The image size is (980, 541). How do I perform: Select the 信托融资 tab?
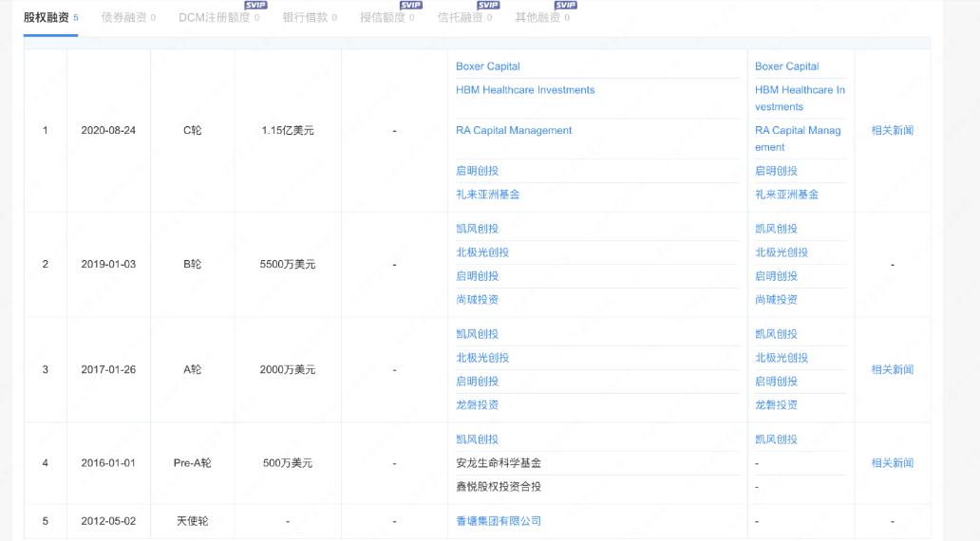(460, 18)
